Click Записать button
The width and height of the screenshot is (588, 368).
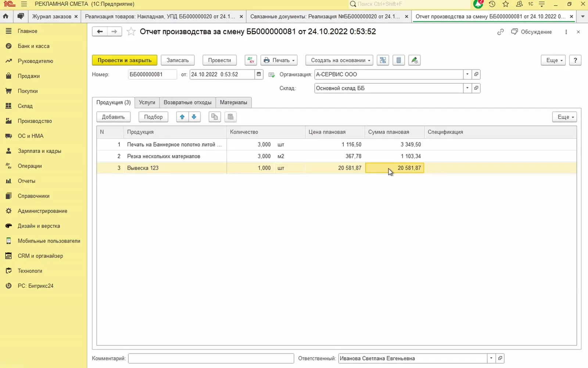click(x=178, y=60)
